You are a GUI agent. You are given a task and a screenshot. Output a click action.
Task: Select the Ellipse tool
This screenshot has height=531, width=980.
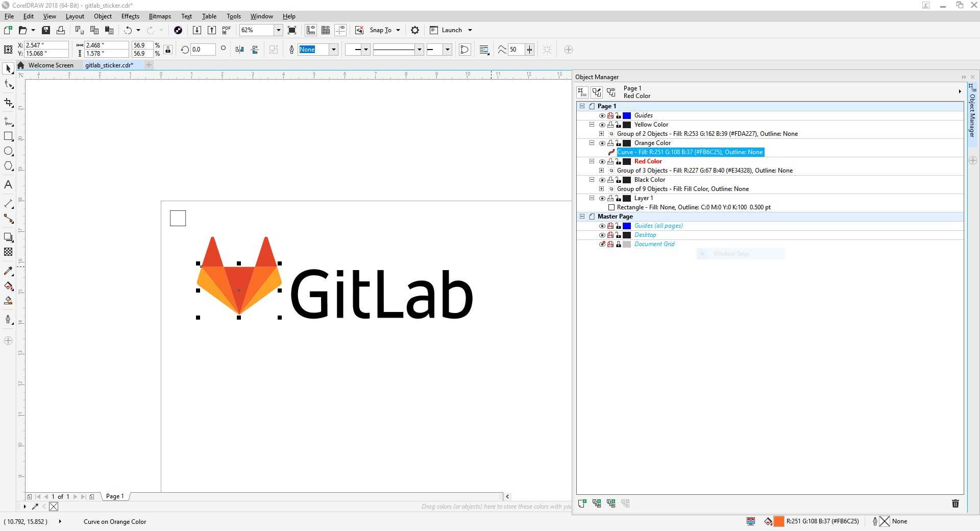(x=8, y=151)
